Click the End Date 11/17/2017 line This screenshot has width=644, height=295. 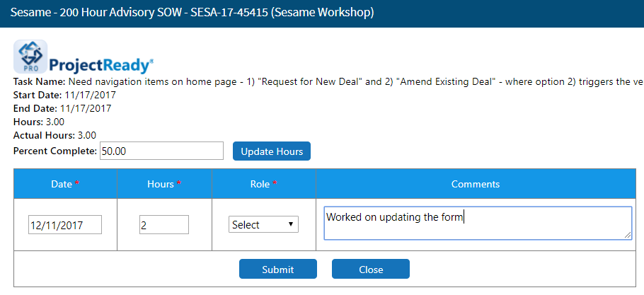point(62,109)
